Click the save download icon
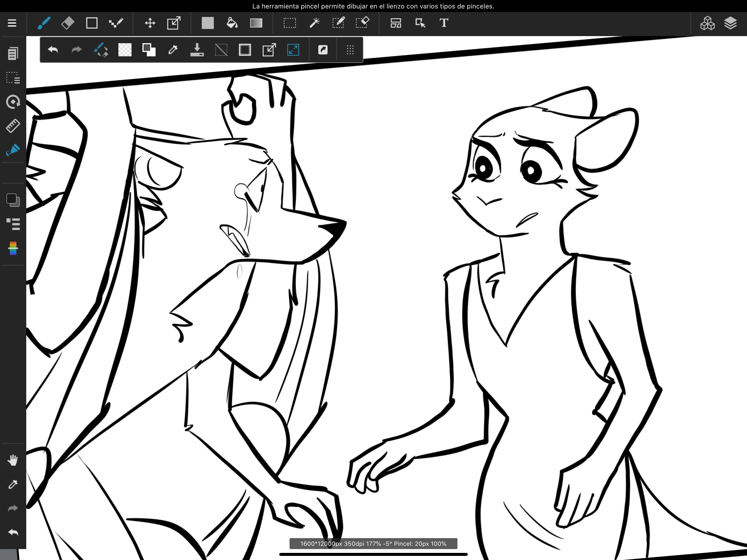This screenshot has width=747, height=560. click(x=197, y=50)
